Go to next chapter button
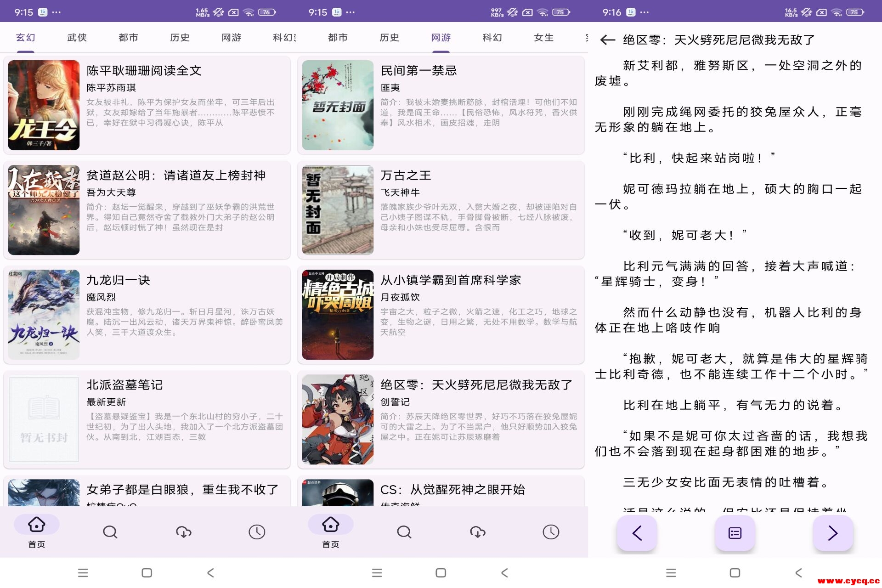The image size is (882, 588). tap(832, 533)
